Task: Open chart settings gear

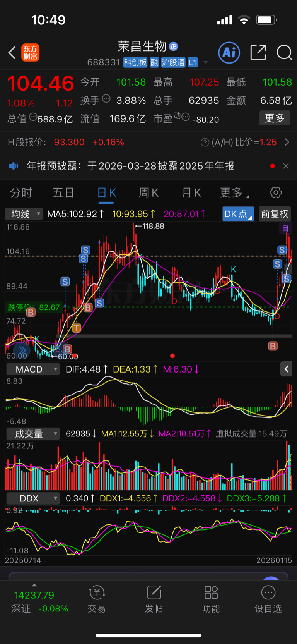Action: tap(276, 192)
